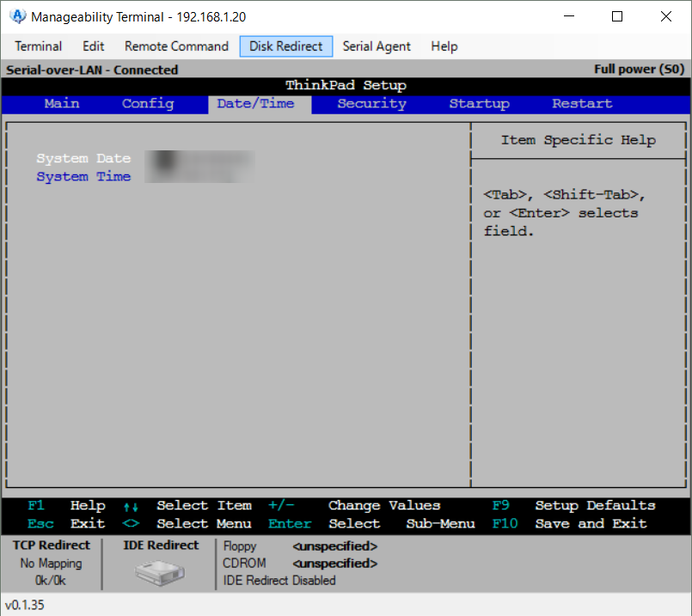The image size is (692, 616).
Task: Open the Serial Agent menu
Action: coord(377,46)
